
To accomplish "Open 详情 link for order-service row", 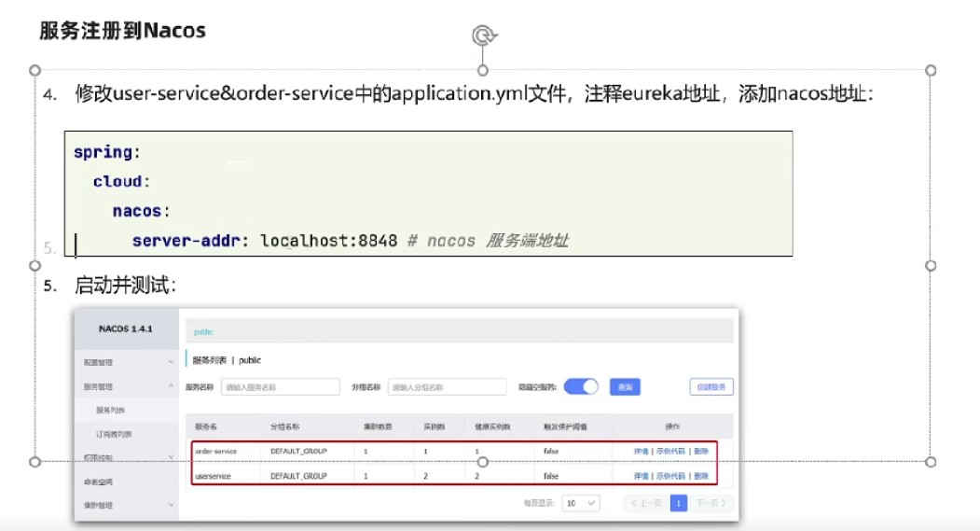I will tap(641, 451).
